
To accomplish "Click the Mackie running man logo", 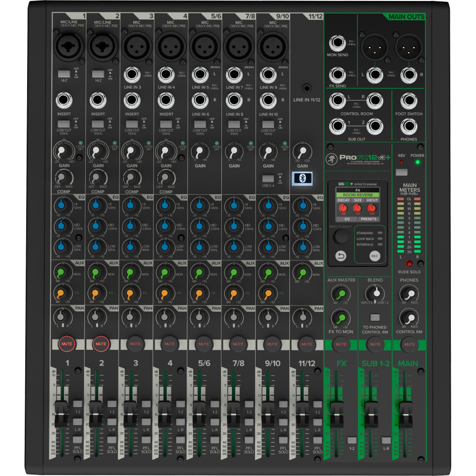I will coord(331,159).
